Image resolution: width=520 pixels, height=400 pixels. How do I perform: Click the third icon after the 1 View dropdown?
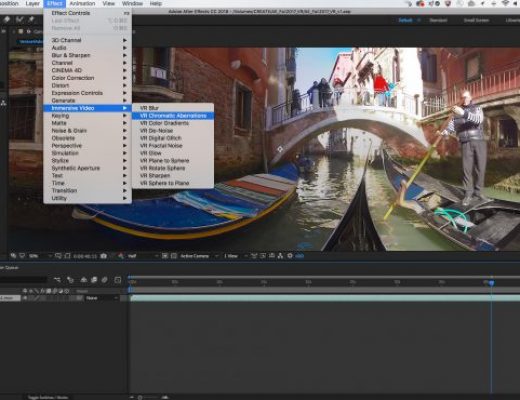click(272, 256)
